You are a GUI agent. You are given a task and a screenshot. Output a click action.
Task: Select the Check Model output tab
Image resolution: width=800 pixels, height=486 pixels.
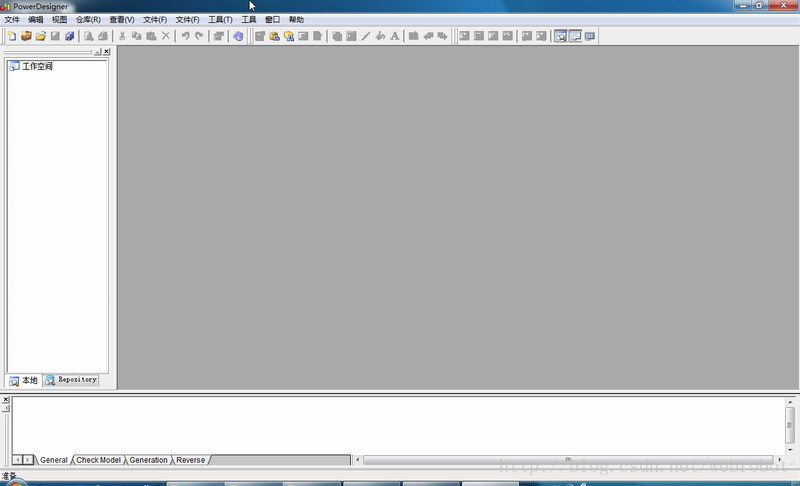98,460
